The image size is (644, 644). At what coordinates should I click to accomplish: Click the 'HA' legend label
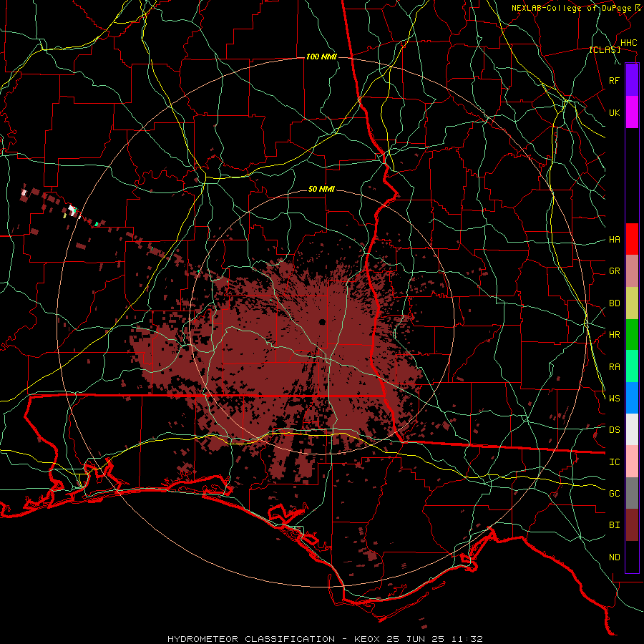click(x=614, y=240)
